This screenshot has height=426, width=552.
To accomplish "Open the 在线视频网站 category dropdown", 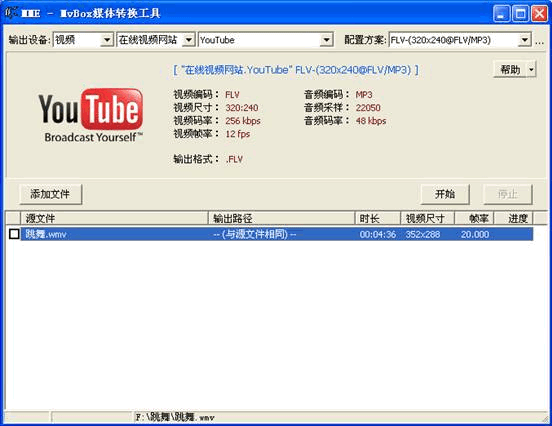I will click(x=189, y=40).
